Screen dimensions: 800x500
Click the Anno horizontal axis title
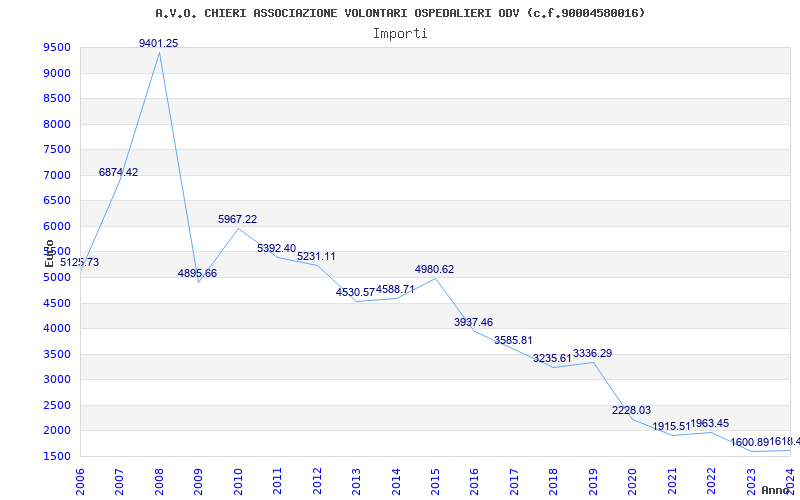(776, 491)
